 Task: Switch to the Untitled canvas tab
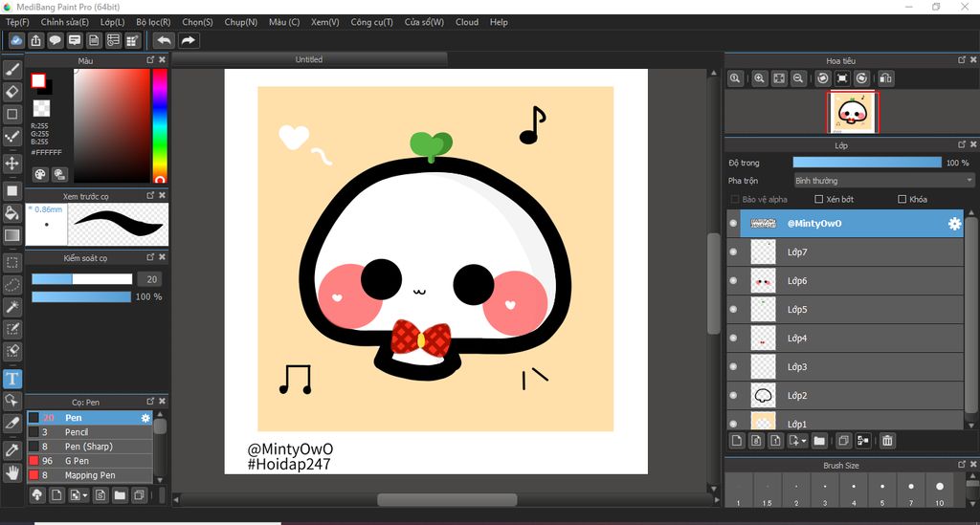309,59
